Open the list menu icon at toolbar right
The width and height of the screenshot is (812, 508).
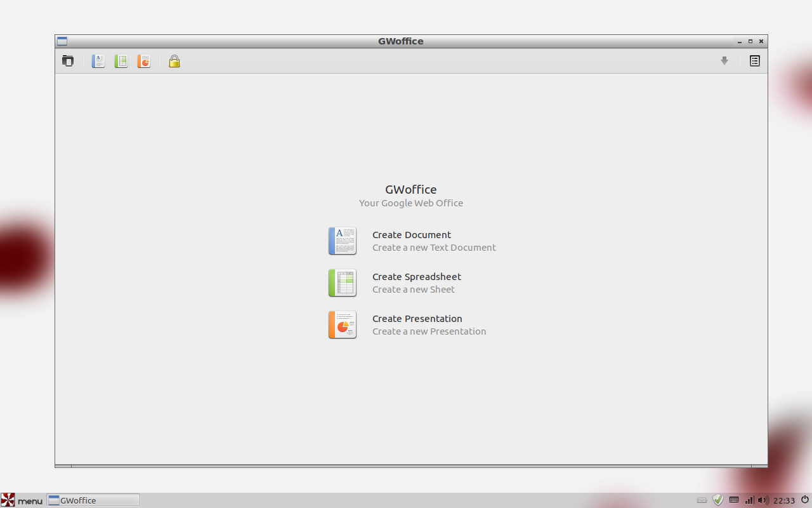(x=755, y=61)
